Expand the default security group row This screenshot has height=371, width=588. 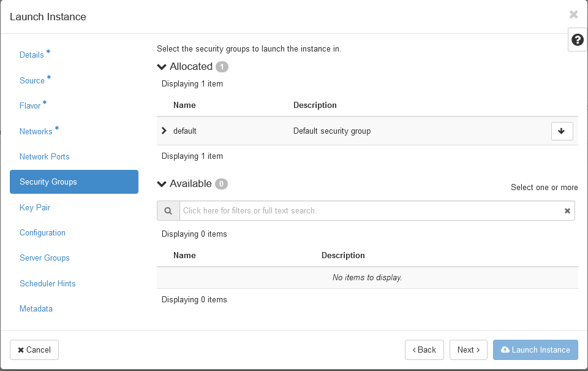pos(164,131)
